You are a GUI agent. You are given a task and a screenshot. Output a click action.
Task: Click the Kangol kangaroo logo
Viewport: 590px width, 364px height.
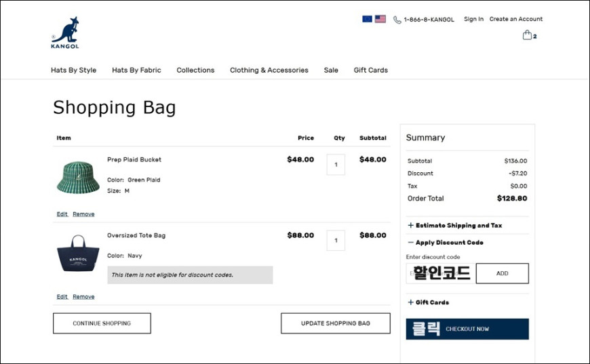point(65,33)
